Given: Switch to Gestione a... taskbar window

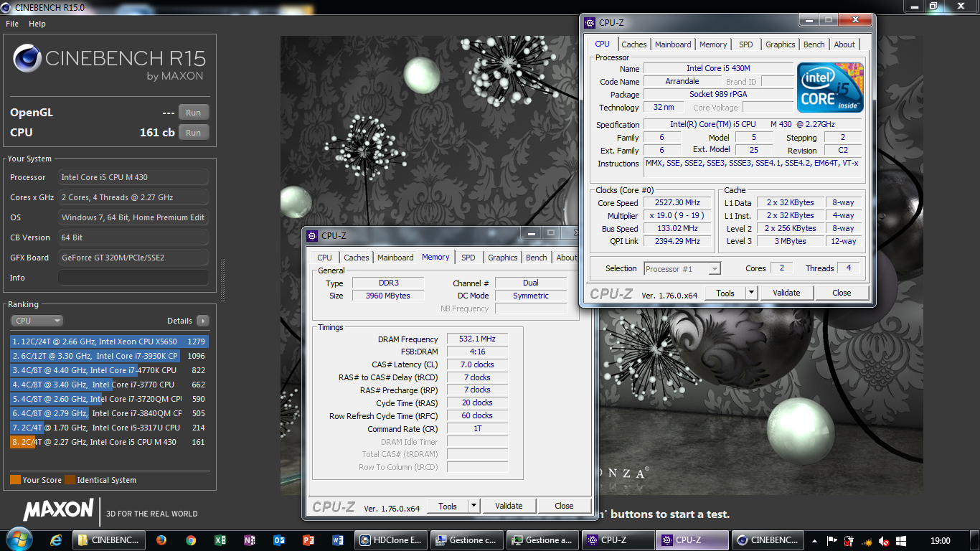Looking at the screenshot, I should coord(542,540).
